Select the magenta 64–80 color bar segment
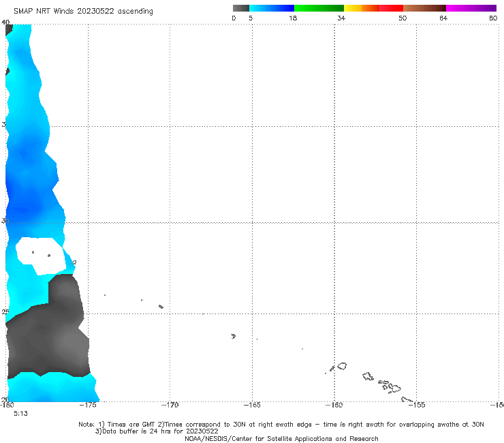 471,8
